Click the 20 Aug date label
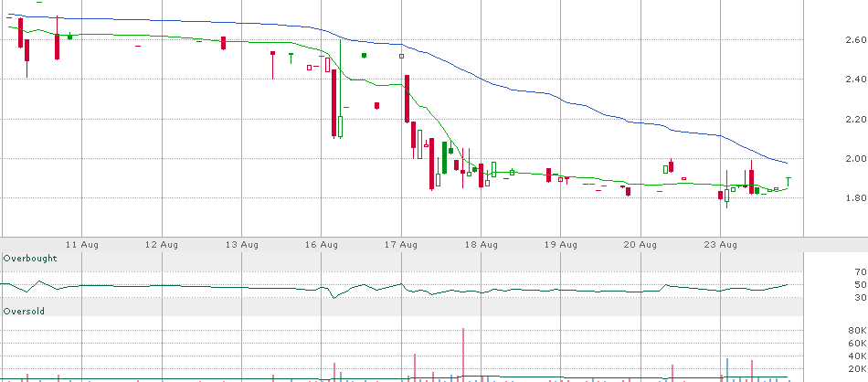This screenshot has height=382, width=868. [x=640, y=244]
